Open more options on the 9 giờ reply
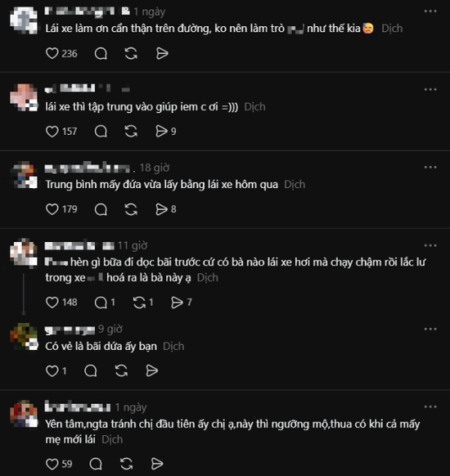The height and width of the screenshot is (476, 450). [x=430, y=329]
